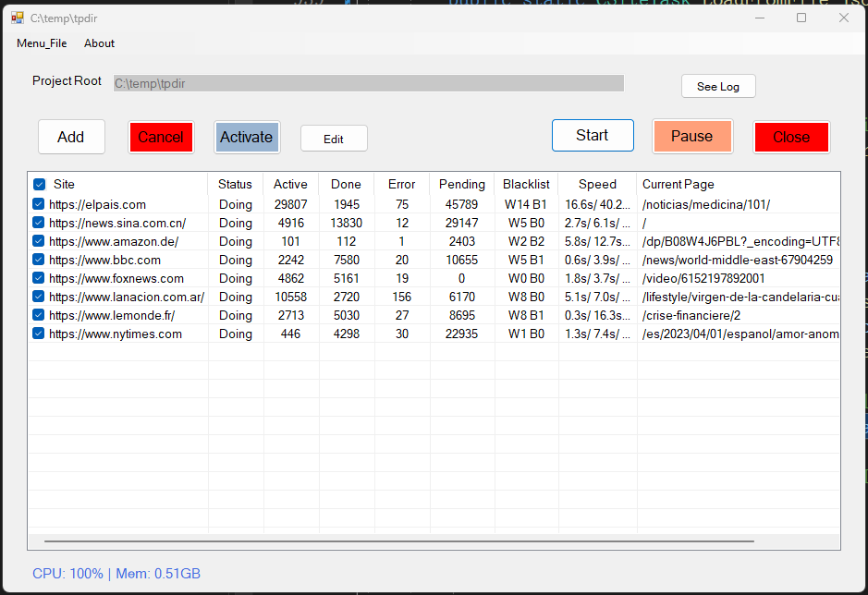Click Done value 13830

[x=347, y=223]
